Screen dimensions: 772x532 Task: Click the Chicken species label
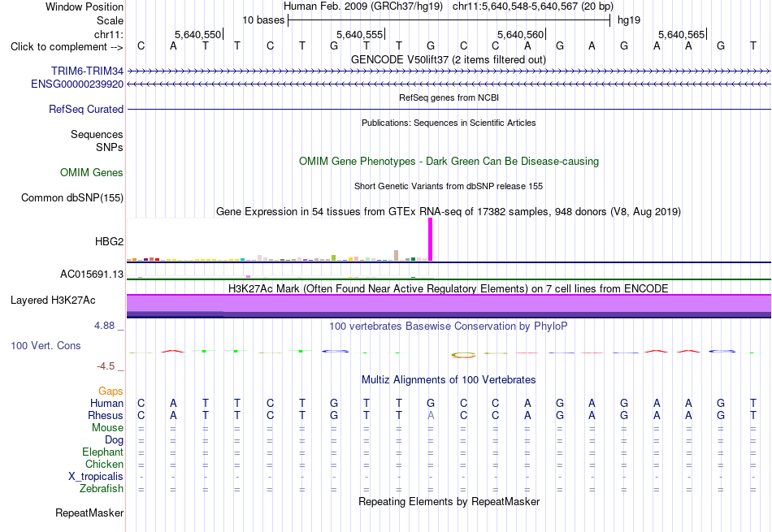(x=104, y=464)
